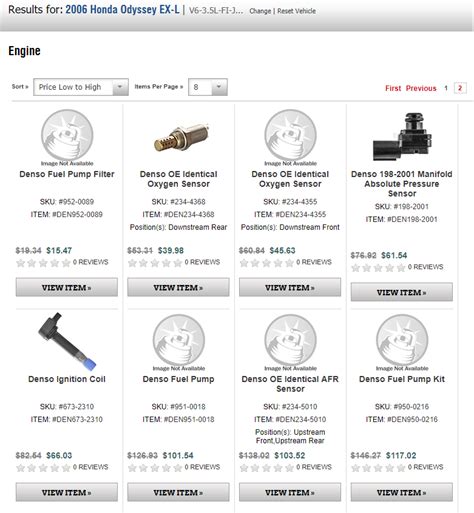
Task: Click ITEM #DEN673-2310 text
Action: click(x=67, y=419)
